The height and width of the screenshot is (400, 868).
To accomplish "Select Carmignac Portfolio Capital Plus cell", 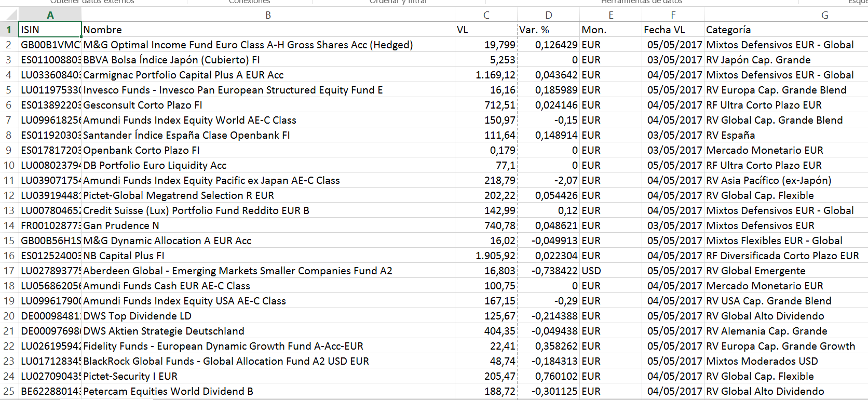I will click(x=268, y=75).
